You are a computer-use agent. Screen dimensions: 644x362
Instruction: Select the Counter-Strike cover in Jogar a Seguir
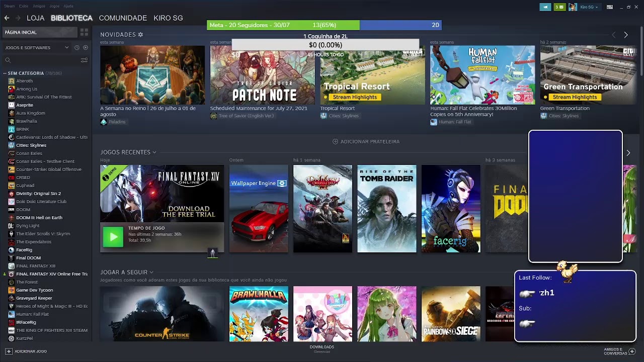[162, 314]
